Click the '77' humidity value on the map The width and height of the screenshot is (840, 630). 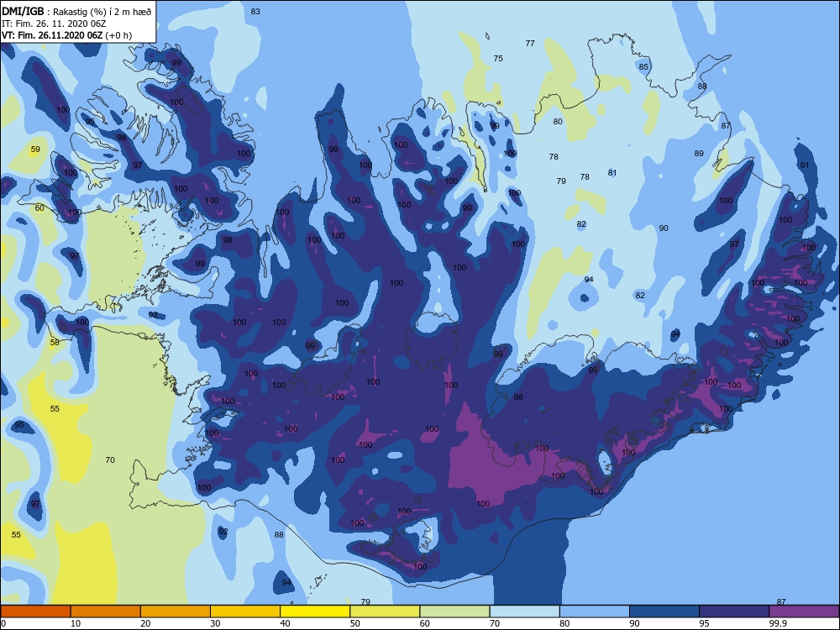point(530,44)
